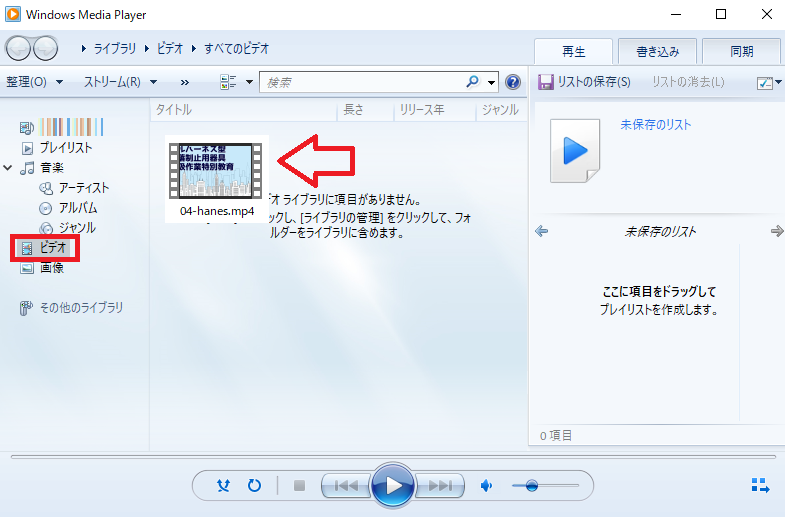
Task: Click the unsaved list play thumbnail
Action: (575, 151)
